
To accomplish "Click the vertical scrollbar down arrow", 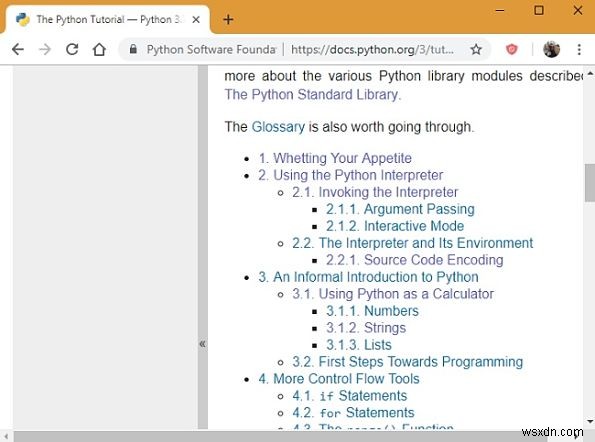I will (x=589, y=421).
